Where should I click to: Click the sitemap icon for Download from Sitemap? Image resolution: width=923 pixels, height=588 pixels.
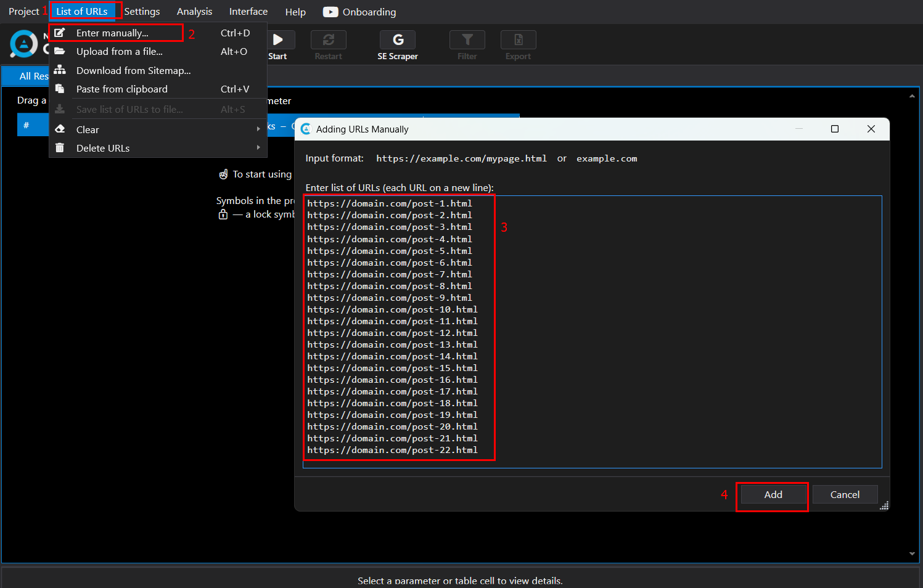pyautogui.click(x=60, y=70)
